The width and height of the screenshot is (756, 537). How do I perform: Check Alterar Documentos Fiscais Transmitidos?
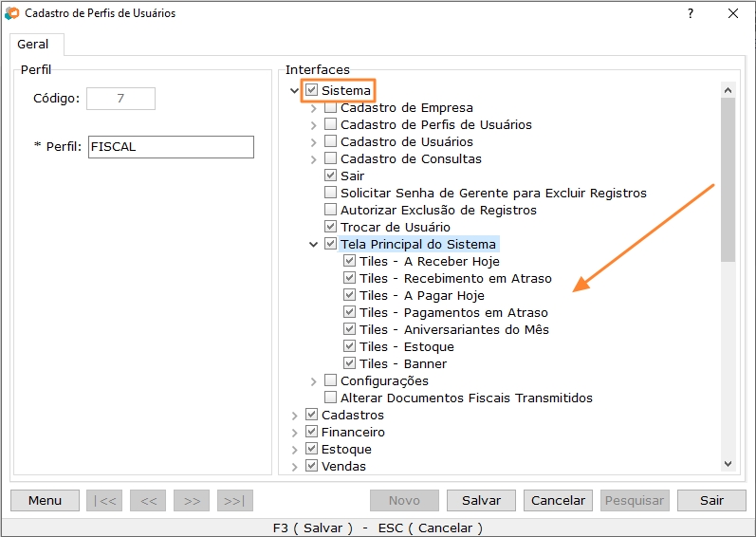click(330, 398)
